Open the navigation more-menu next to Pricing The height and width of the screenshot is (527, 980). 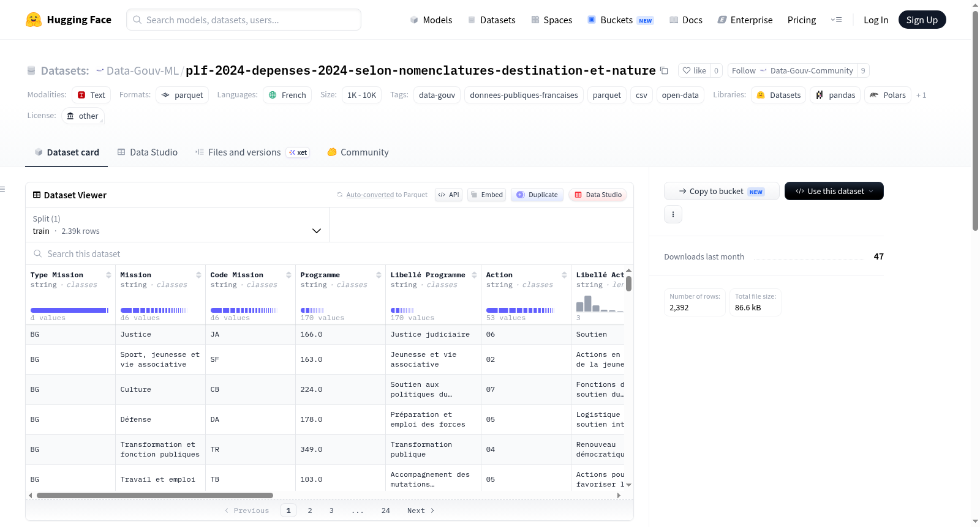[836, 20]
